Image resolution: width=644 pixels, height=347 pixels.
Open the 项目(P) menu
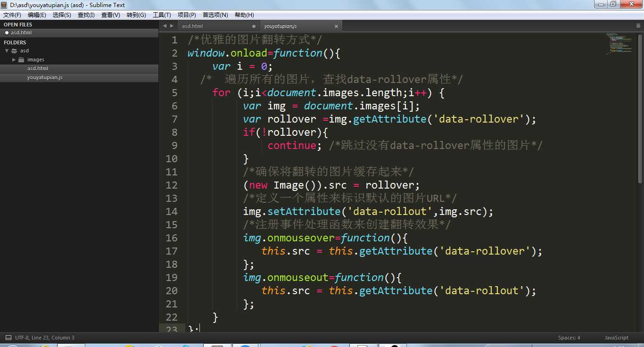pyautogui.click(x=187, y=15)
